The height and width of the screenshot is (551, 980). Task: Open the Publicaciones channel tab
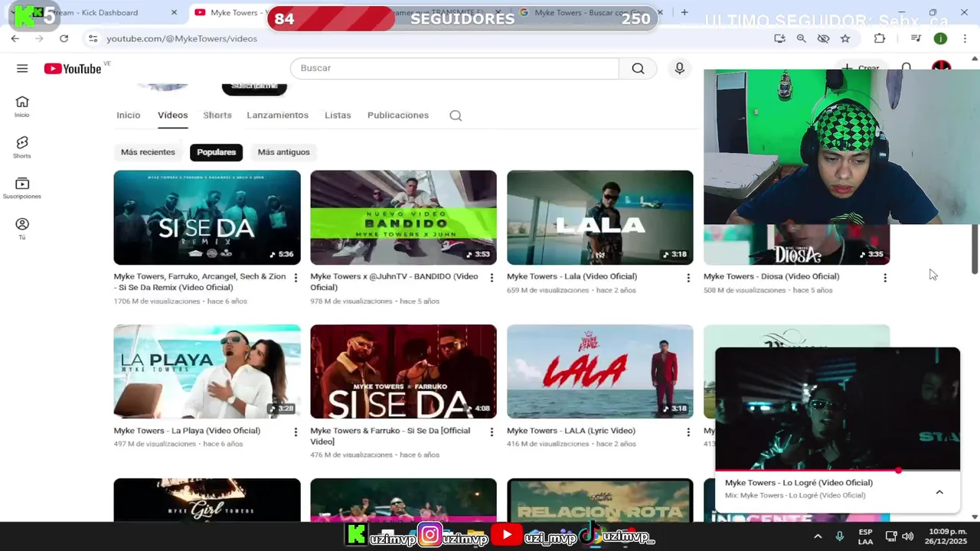click(x=398, y=115)
